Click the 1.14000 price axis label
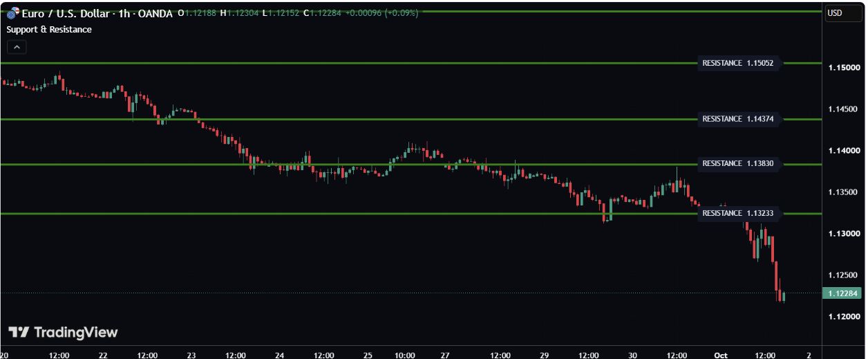 pyautogui.click(x=844, y=151)
